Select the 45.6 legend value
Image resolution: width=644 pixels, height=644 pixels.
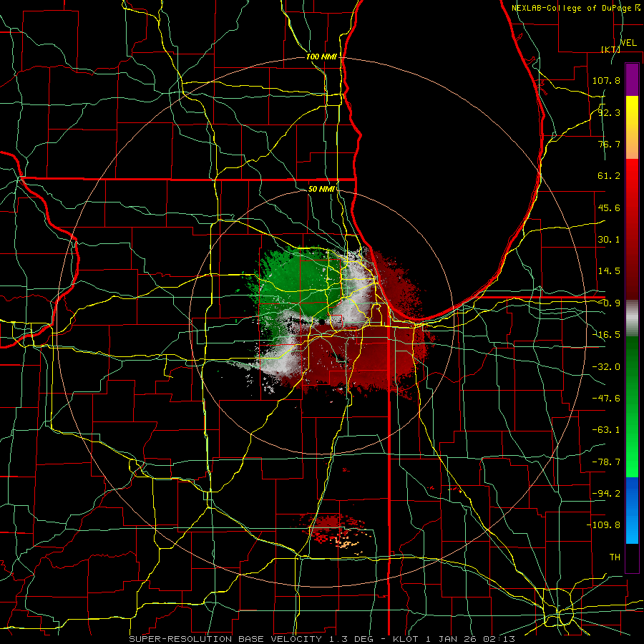[x=609, y=208]
